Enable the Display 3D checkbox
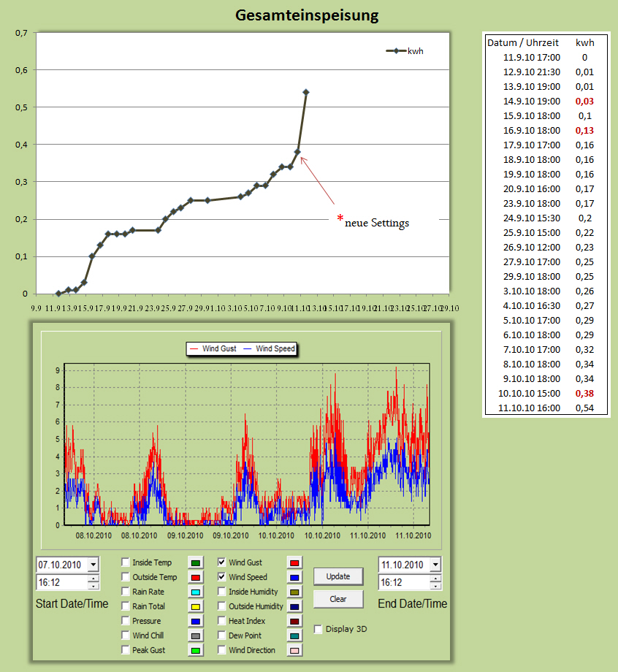This screenshot has width=618, height=672. click(318, 629)
